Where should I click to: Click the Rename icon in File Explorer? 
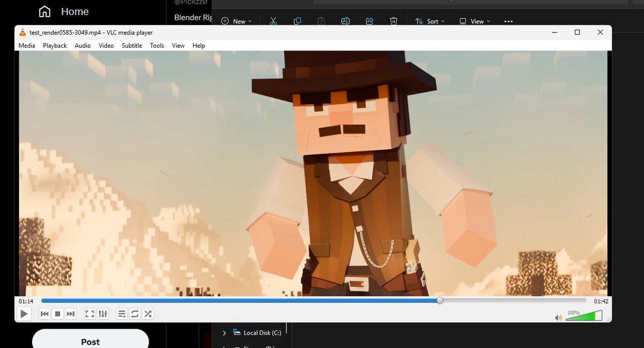click(346, 21)
